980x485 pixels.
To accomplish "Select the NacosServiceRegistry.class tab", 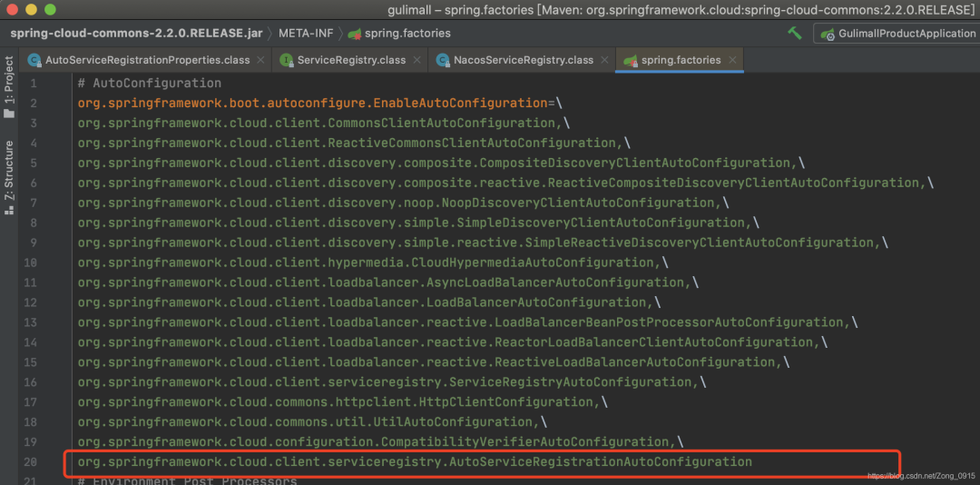I will (x=523, y=60).
